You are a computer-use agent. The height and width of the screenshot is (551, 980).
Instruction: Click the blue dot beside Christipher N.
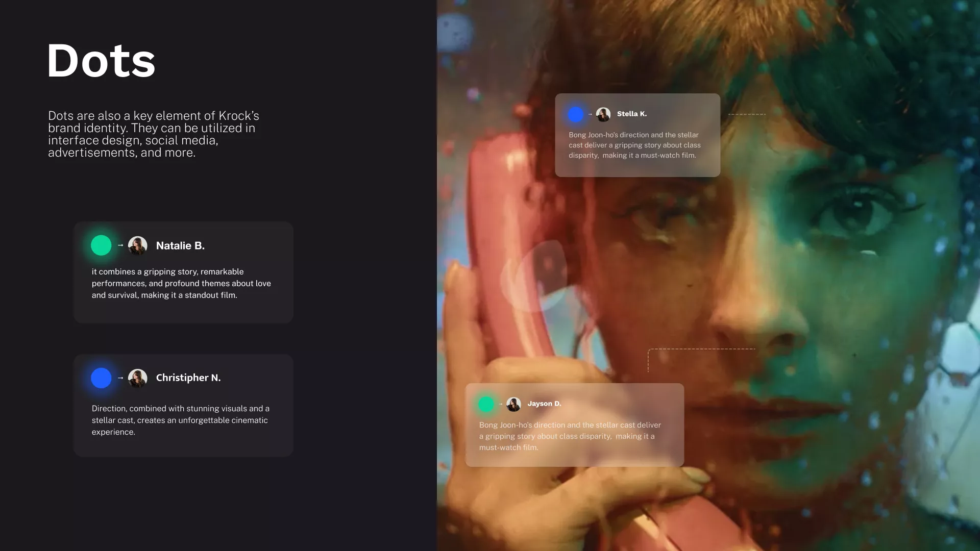coord(101,378)
